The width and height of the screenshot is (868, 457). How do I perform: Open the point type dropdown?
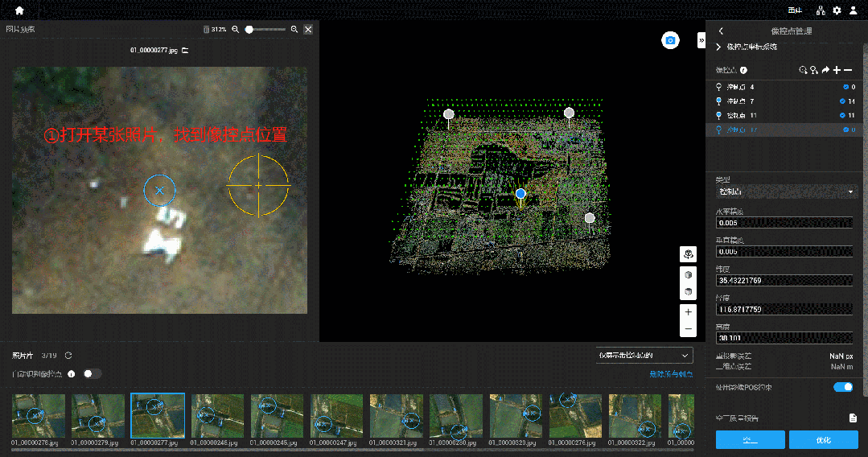coord(784,192)
